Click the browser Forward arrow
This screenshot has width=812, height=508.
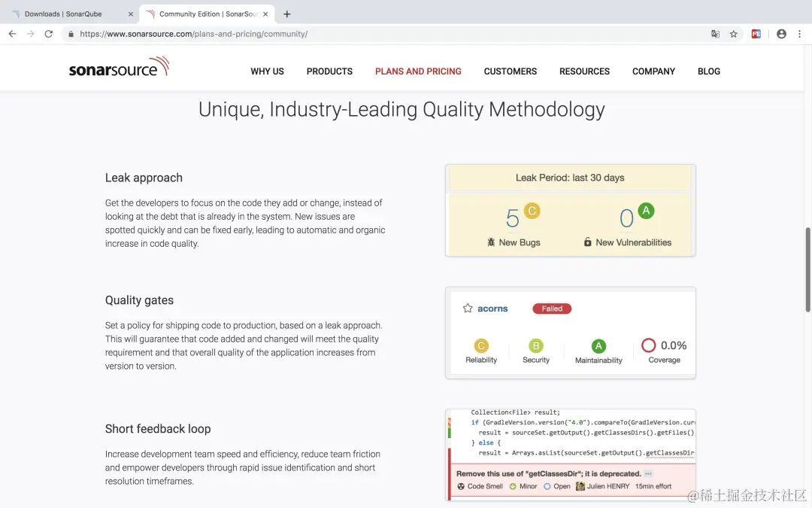[31, 34]
